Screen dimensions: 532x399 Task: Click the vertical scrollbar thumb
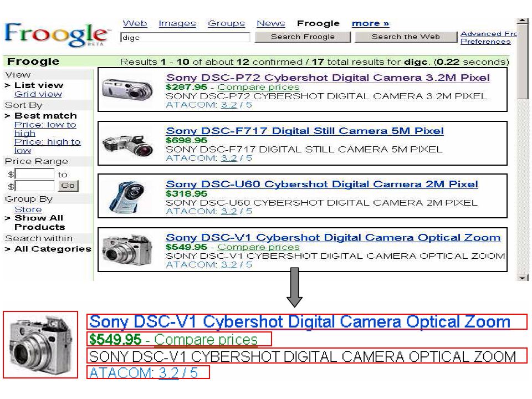point(523,62)
